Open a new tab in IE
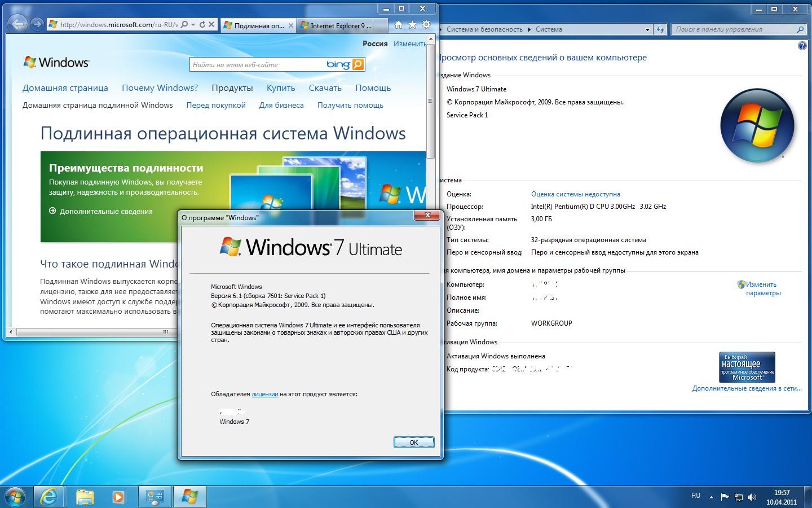 (x=381, y=25)
